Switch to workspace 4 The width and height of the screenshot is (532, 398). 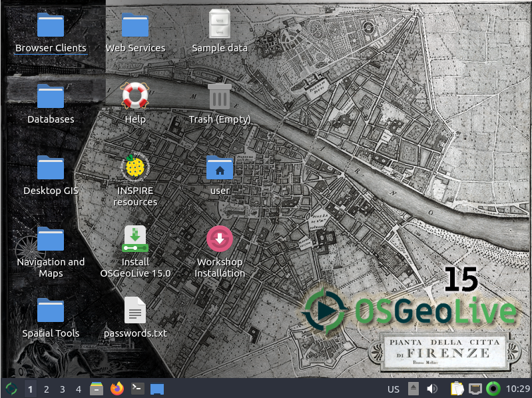tap(79, 389)
